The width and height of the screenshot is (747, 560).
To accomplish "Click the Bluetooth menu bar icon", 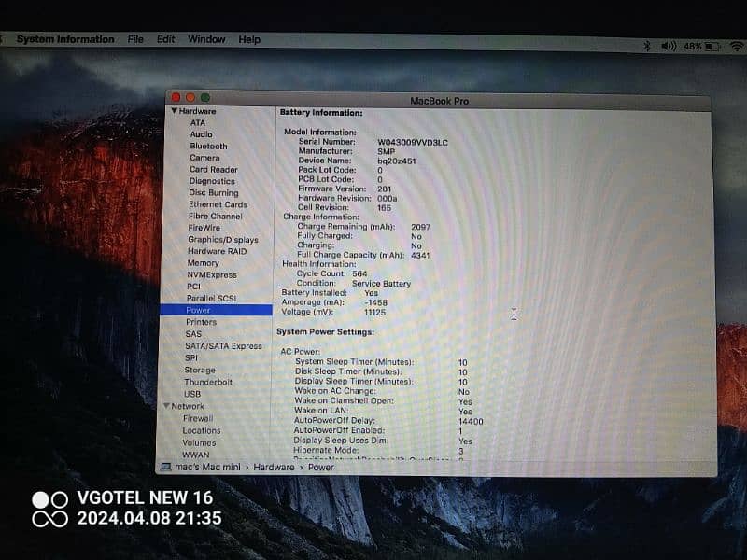I will pos(647,46).
